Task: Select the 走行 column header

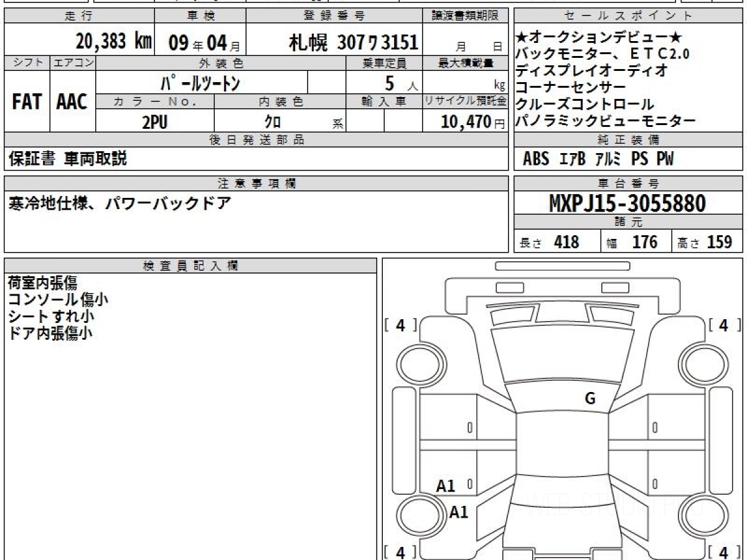Action: point(78,16)
